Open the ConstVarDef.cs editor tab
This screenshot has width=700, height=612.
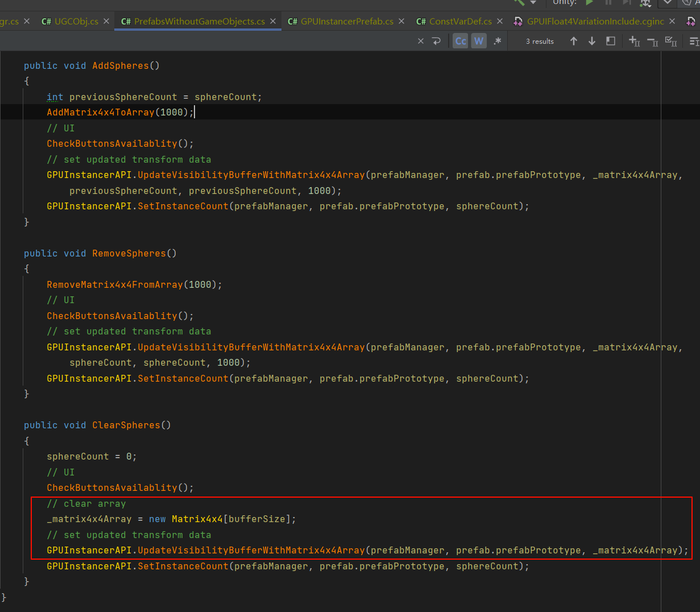point(460,21)
